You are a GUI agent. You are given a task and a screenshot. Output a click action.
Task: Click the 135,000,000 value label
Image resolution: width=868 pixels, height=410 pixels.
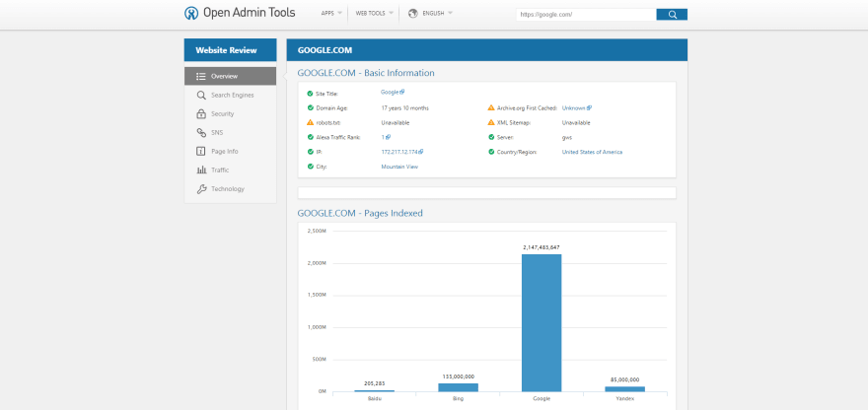(459, 376)
